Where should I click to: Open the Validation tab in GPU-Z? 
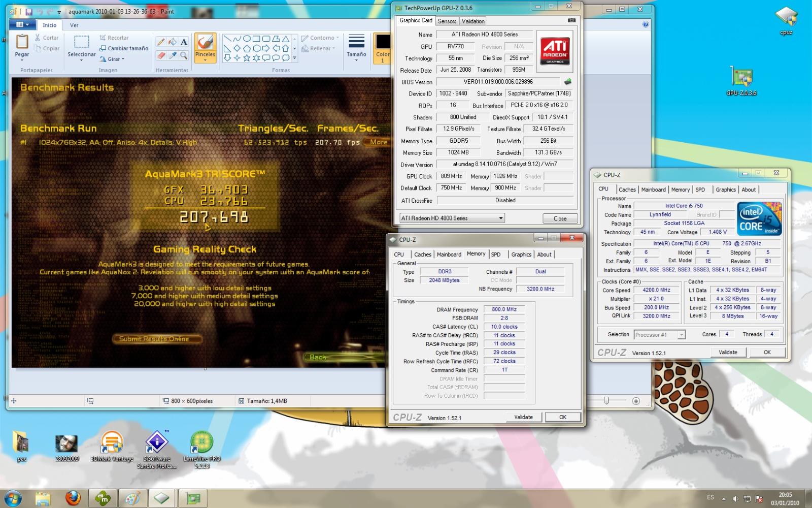tap(473, 21)
